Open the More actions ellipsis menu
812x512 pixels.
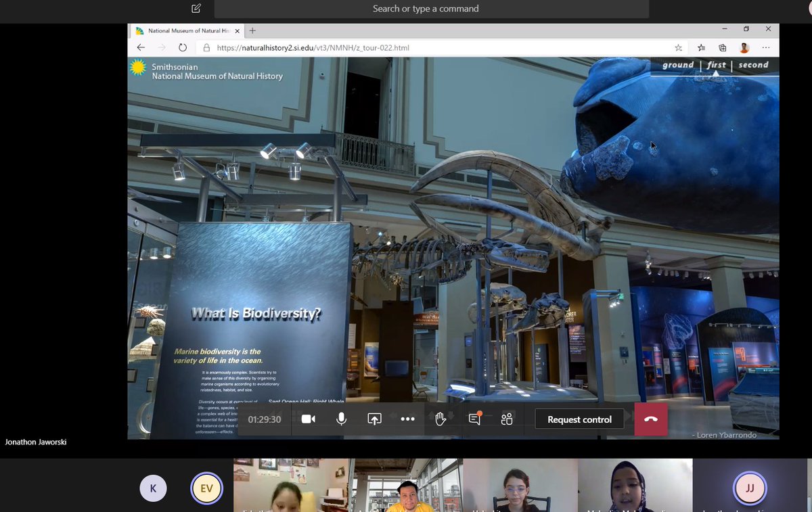click(407, 419)
